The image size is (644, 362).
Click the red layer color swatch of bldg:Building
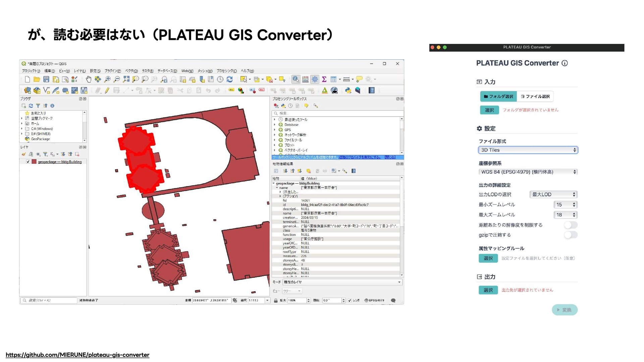coord(34,162)
